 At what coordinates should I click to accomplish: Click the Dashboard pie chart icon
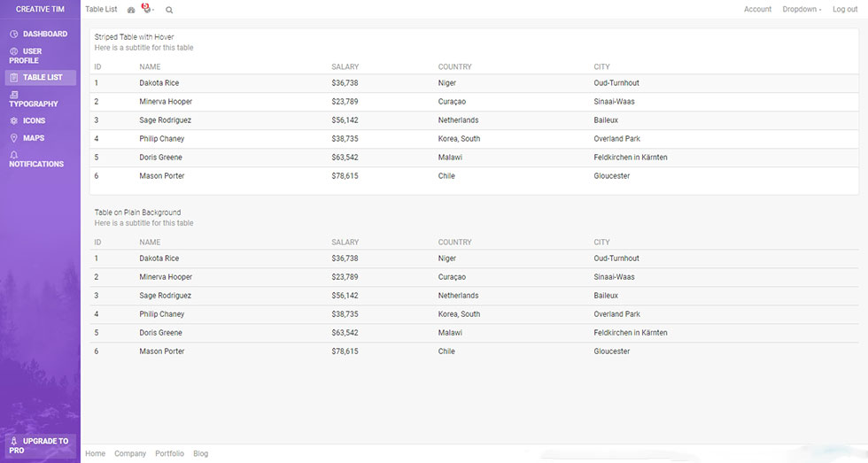pos(14,35)
